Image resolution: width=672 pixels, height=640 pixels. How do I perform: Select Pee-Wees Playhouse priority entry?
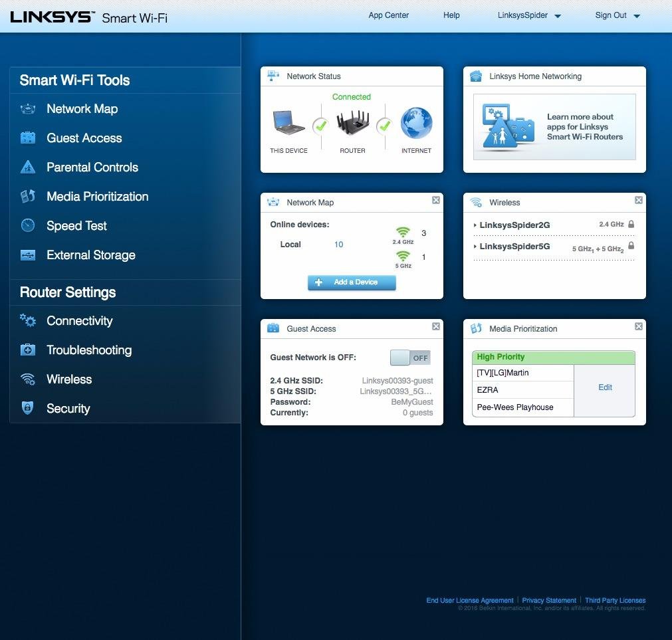(523, 407)
